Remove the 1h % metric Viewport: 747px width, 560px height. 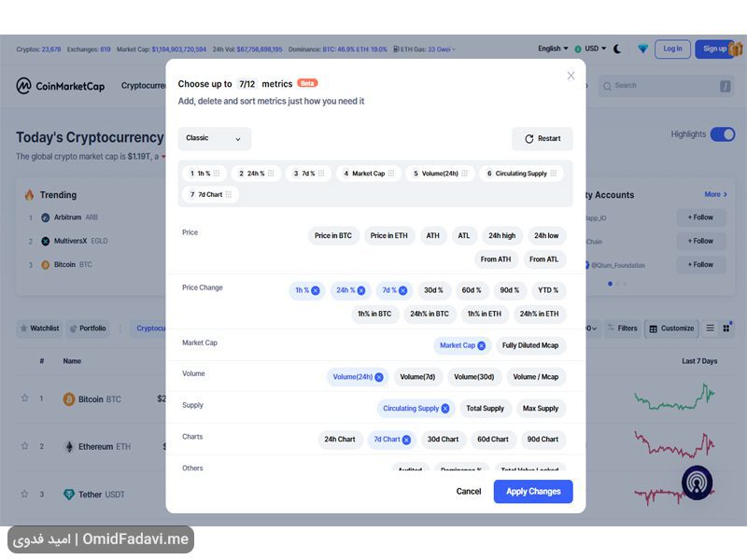[316, 290]
